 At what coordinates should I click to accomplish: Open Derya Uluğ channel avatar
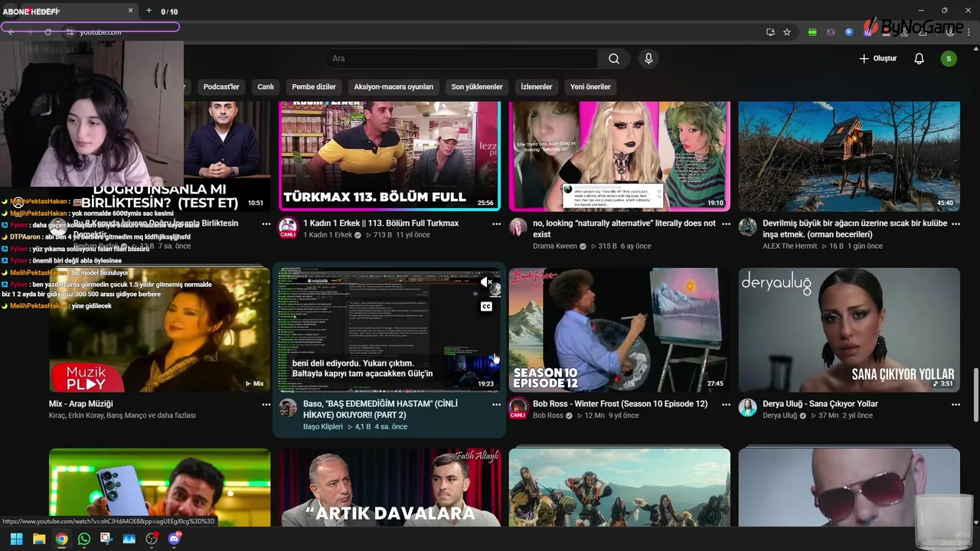click(747, 407)
